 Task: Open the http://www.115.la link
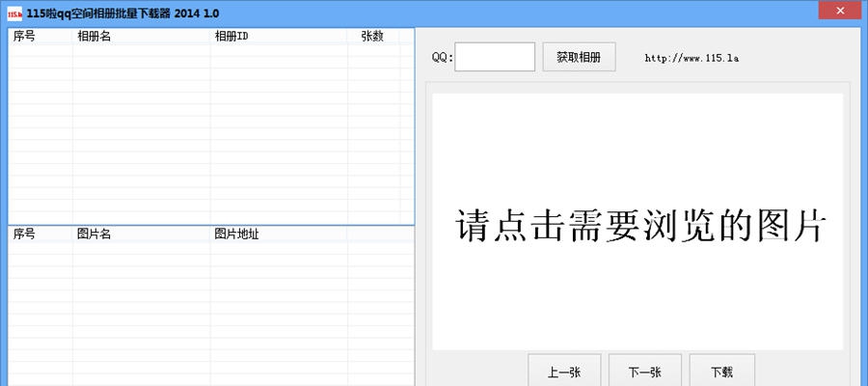click(x=692, y=58)
